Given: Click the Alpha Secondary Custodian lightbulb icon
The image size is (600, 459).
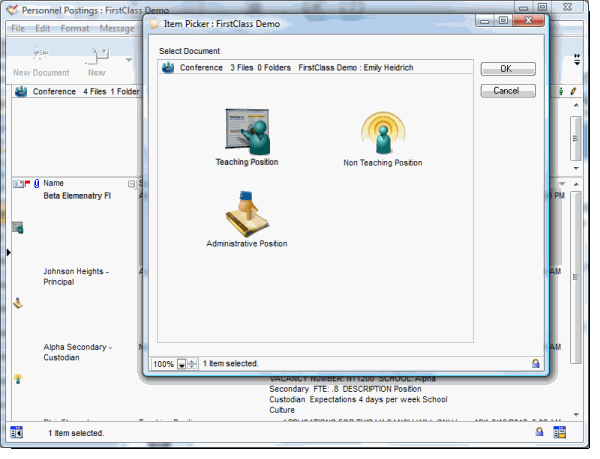Looking at the screenshot, I should tap(17, 378).
